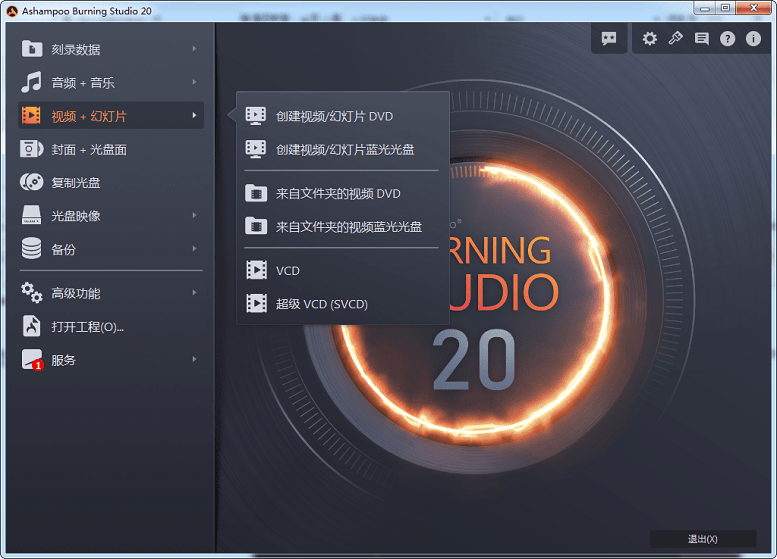The height and width of the screenshot is (559, 777).
Task: Click the 光盘映像 drive icon
Action: [x=31, y=215]
